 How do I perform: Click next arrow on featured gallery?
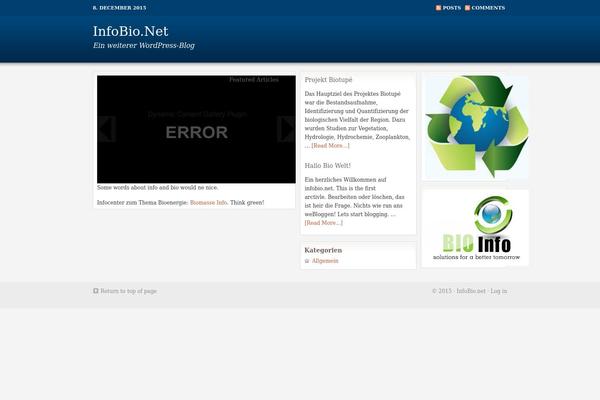286,129
